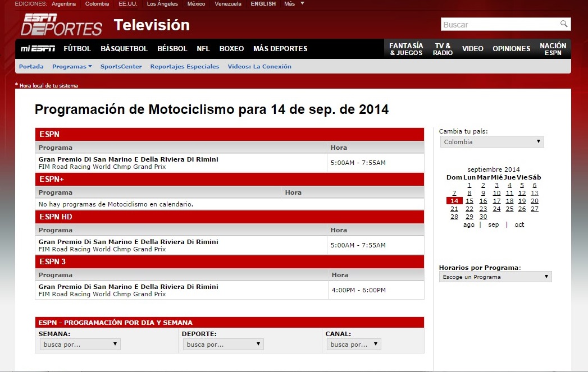588x372 pixels.
Task: Open the FÚTBOL menu
Action: [x=78, y=49]
